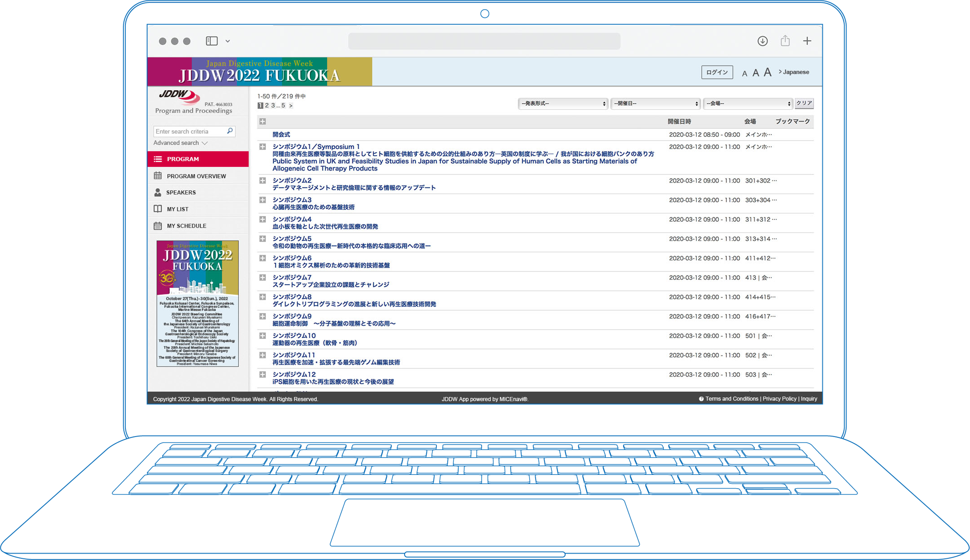
Task: Click the SPEAKERS person icon
Action: 158,192
